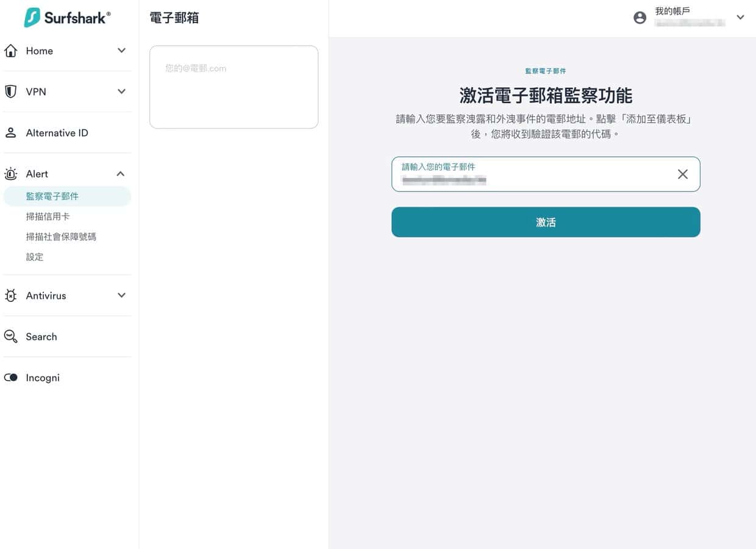Clear the email field with the X
The width and height of the screenshot is (756, 549).
[x=683, y=174]
